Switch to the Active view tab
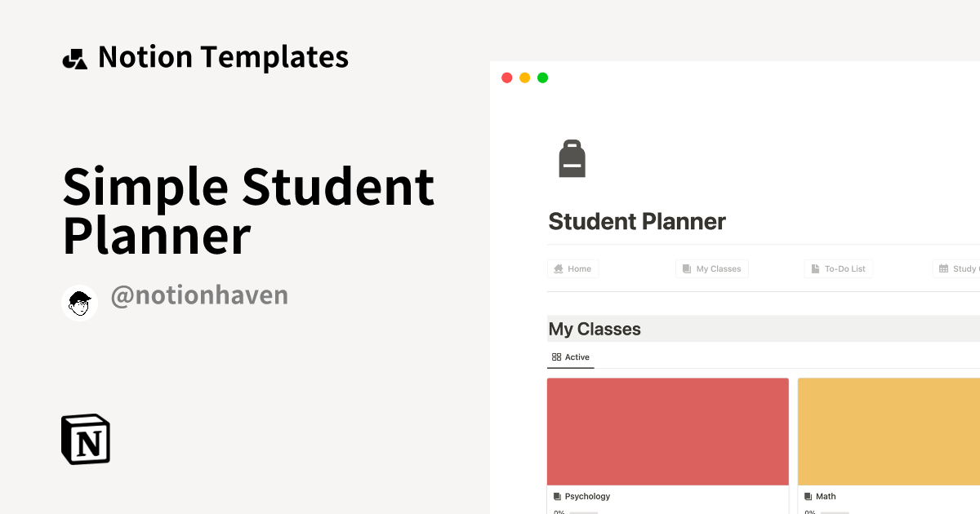The height and width of the screenshot is (514, 980). [570, 357]
